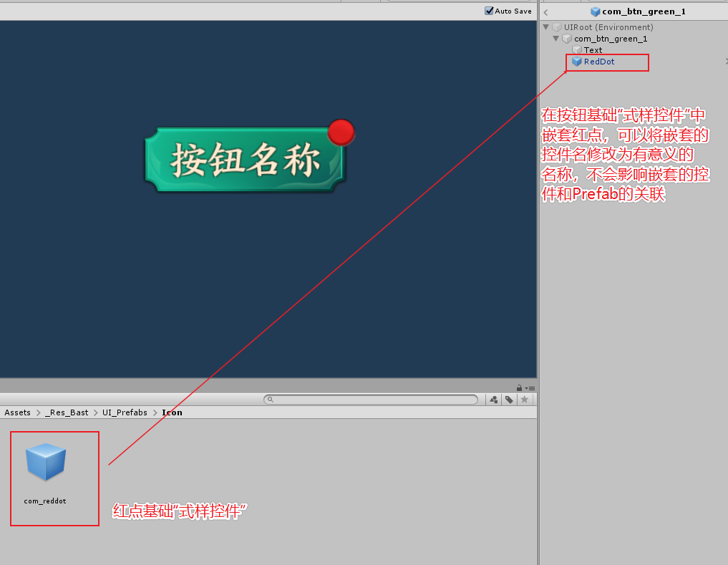Select UIRoot (Environment) in hierarchy
This screenshot has width=728, height=565.
click(608, 27)
